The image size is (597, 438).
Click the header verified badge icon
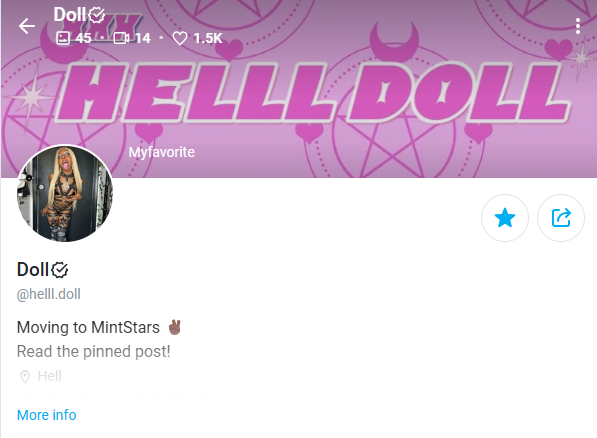97,15
